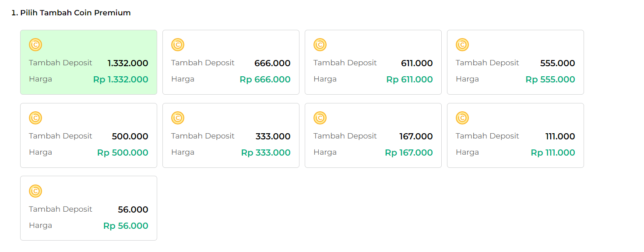Image resolution: width=644 pixels, height=252 pixels.
Task: Choose the 500.000 deposit card
Action: pos(88,135)
